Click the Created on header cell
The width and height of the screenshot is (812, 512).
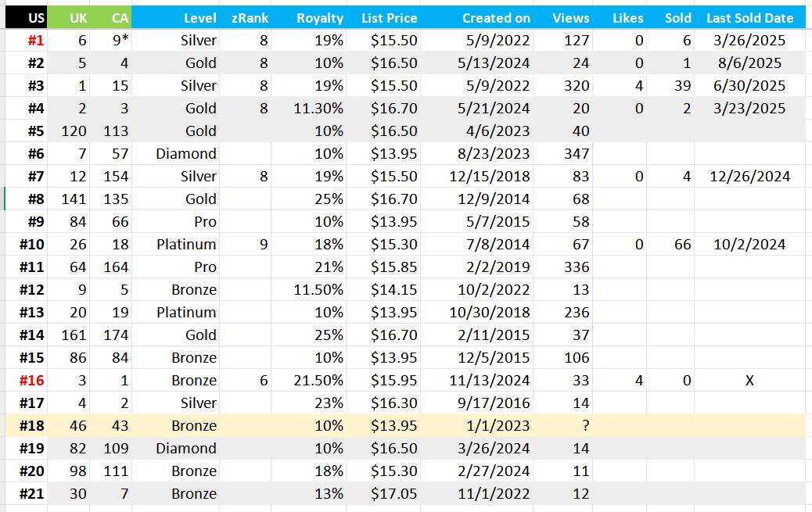point(476,18)
